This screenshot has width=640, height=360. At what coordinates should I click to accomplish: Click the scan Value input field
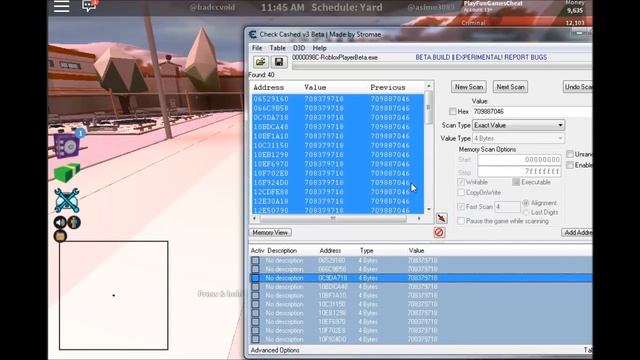coord(532,111)
